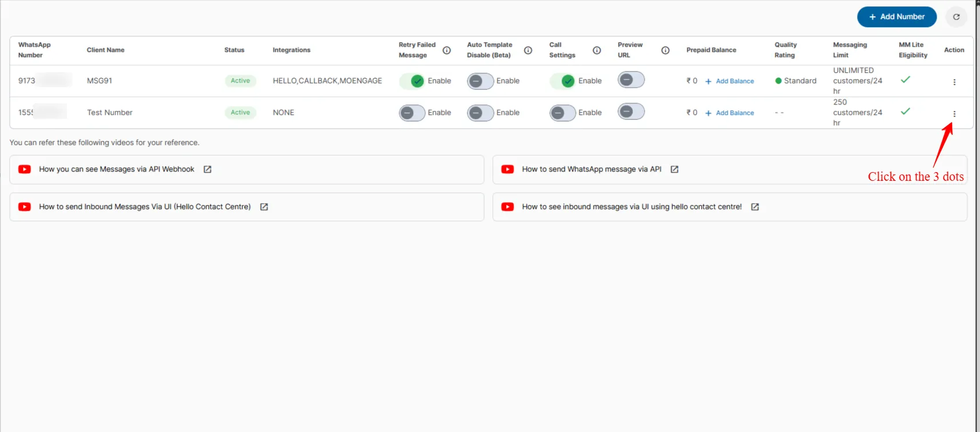Toggle Preview URL for Test Number
980x432 pixels.
pyautogui.click(x=631, y=111)
